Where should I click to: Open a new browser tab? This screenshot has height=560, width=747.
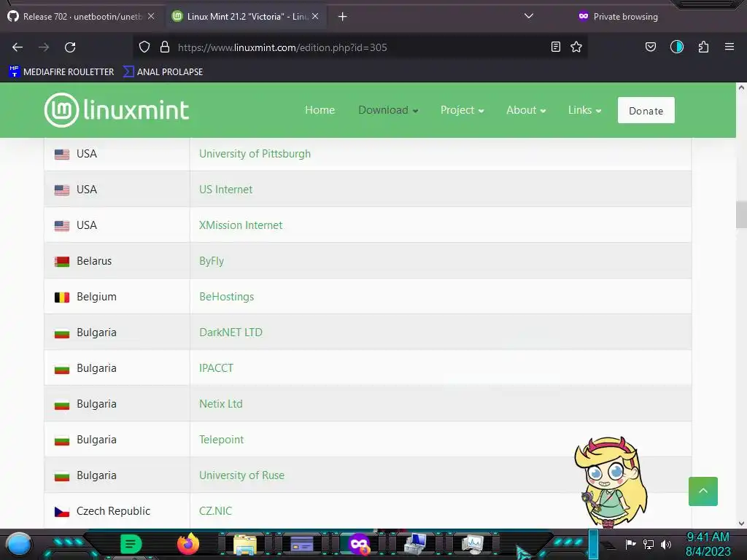[x=343, y=17]
